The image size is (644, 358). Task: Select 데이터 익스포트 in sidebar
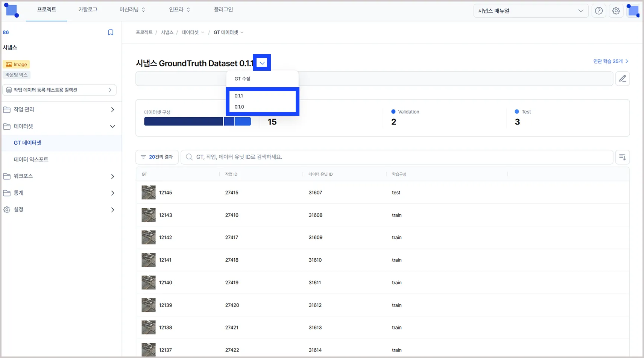(x=31, y=159)
